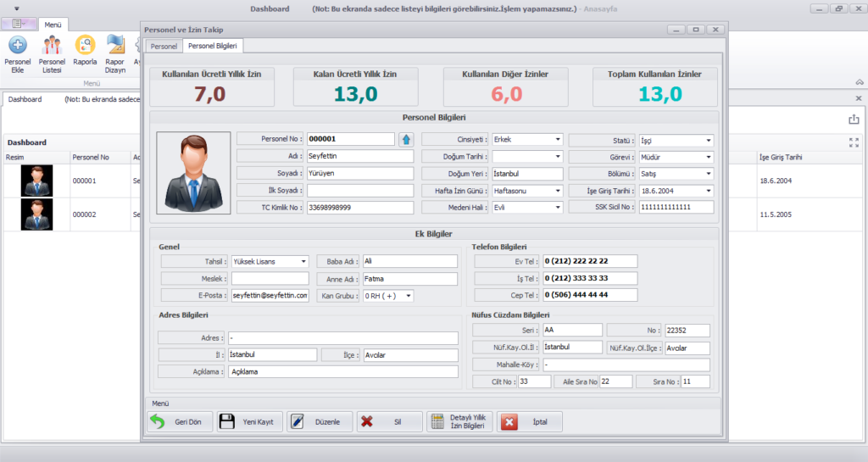Click the E-Posta input field
The height and width of the screenshot is (462, 868).
270,296
